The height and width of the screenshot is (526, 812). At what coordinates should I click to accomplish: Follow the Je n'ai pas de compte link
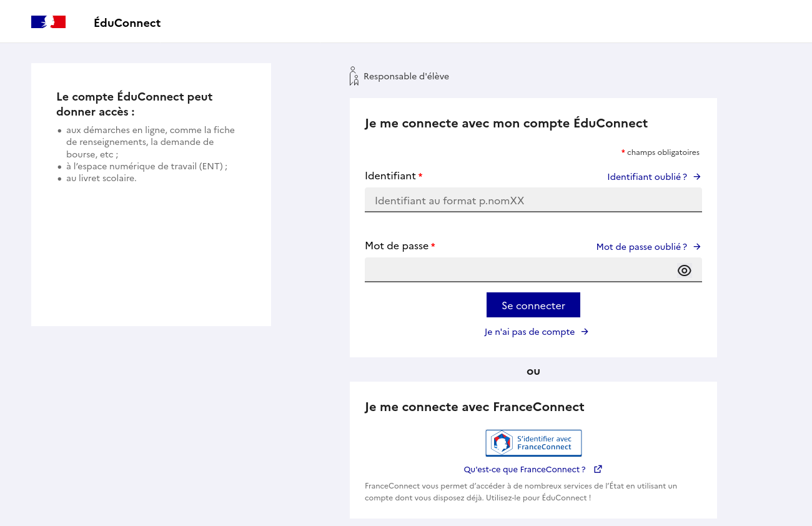pyautogui.click(x=529, y=332)
